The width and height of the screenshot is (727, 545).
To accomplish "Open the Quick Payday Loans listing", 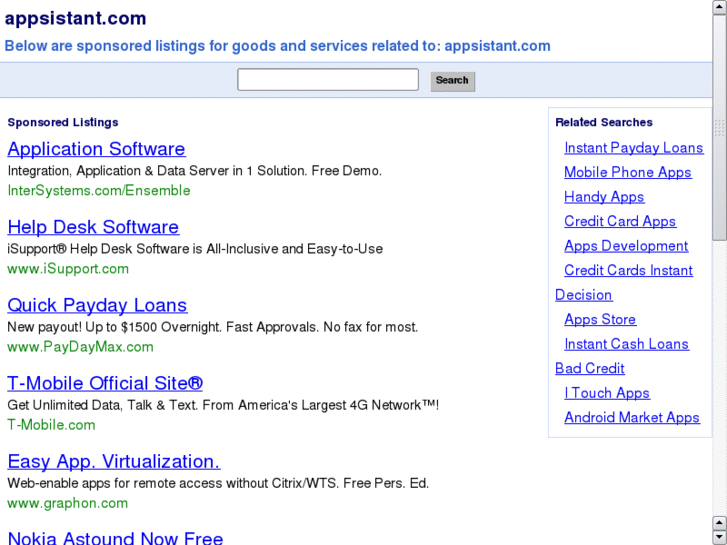I will [x=97, y=305].
